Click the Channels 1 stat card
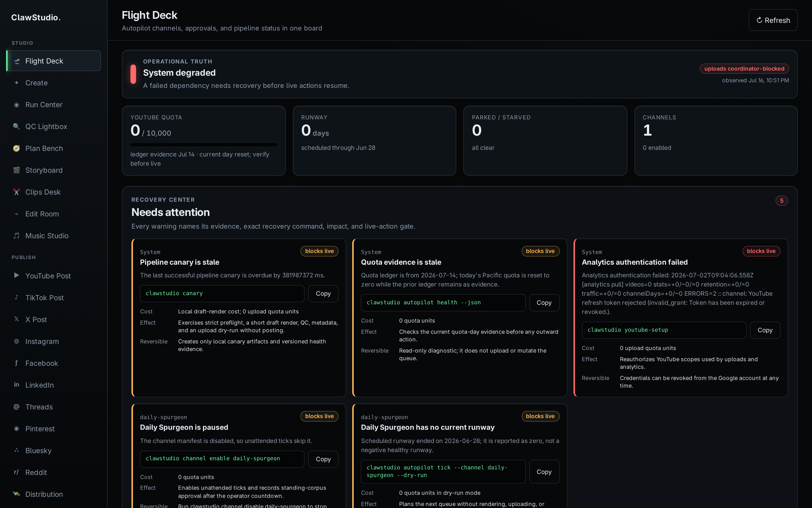 click(716, 141)
